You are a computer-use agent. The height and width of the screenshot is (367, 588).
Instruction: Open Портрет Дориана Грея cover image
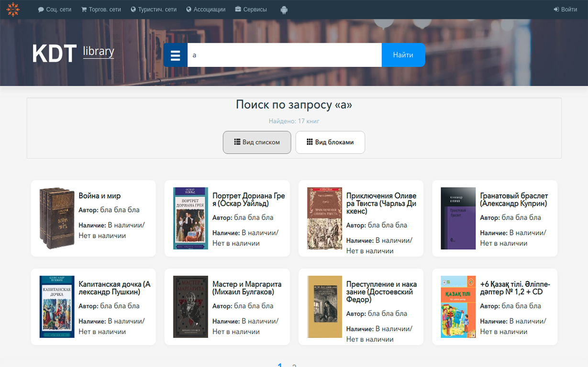click(x=190, y=218)
